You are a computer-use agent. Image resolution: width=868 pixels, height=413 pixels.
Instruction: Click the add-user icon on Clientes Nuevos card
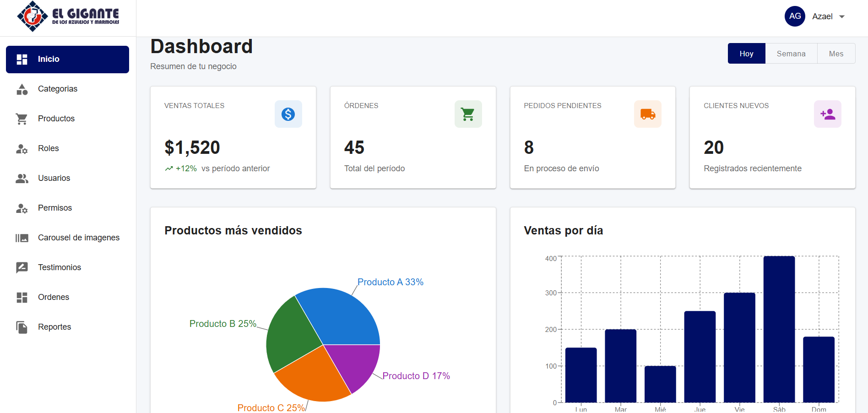click(x=827, y=114)
